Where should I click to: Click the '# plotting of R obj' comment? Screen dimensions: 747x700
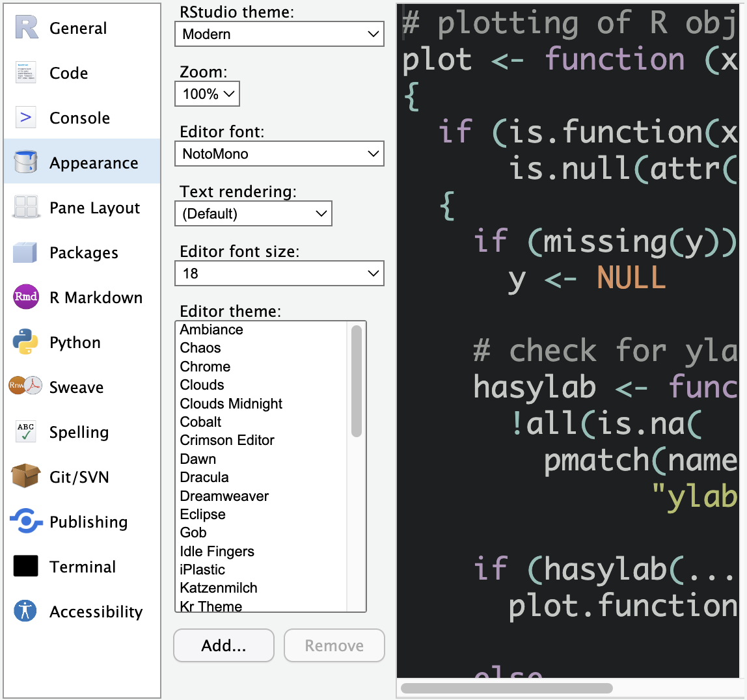point(570,23)
